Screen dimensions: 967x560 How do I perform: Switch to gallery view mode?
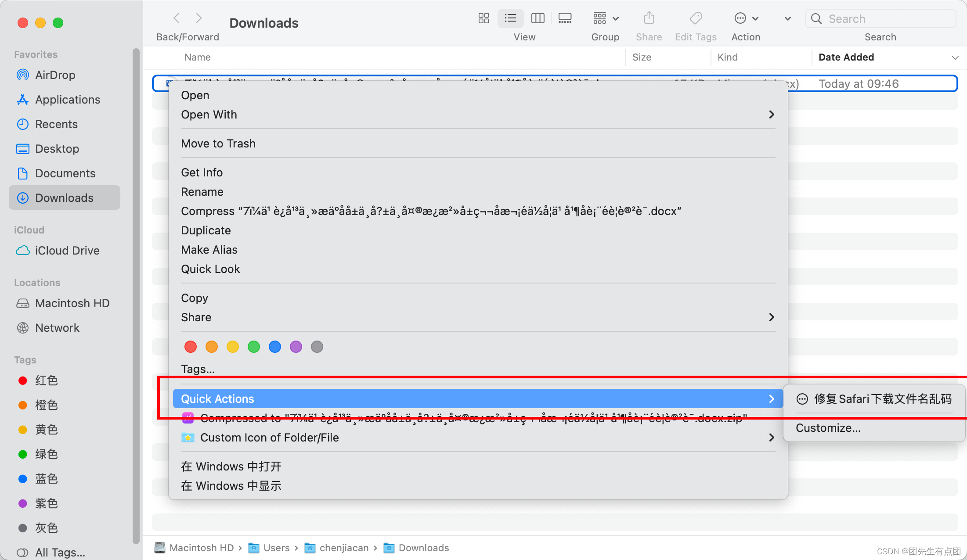click(565, 18)
